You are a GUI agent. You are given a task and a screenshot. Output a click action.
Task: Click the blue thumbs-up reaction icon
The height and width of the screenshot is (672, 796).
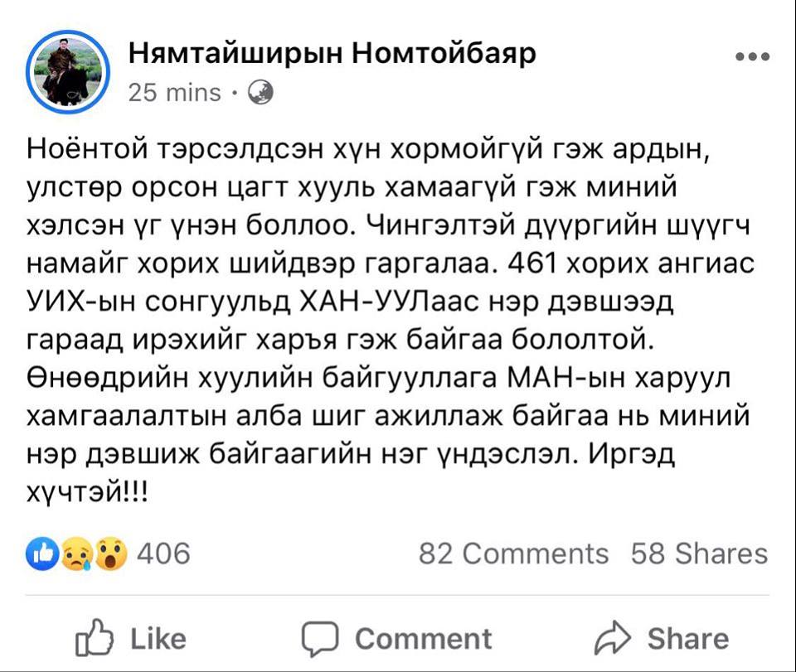pyautogui.click(x=42, y=554)
